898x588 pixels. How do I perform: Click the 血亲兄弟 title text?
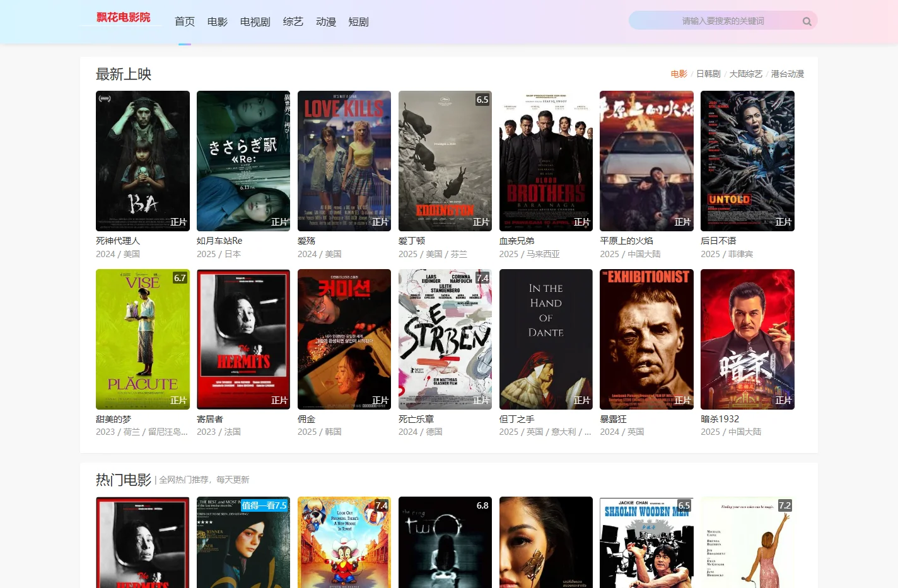[517, 241]
